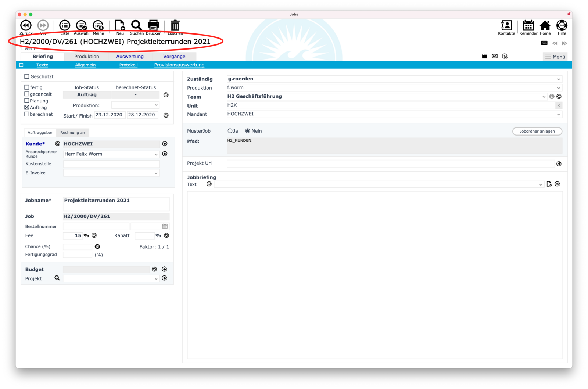
Task: Go to Home via house icon
Action: [545, 25]
